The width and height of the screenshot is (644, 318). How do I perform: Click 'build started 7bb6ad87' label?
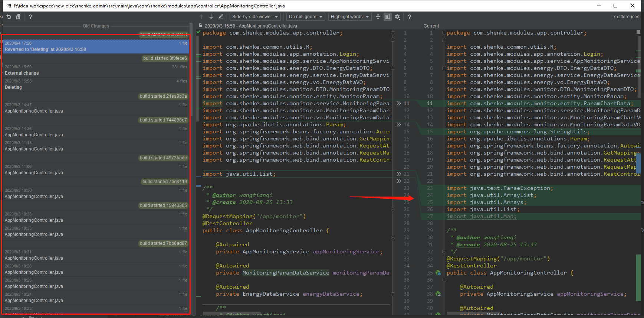coord(163,243)
